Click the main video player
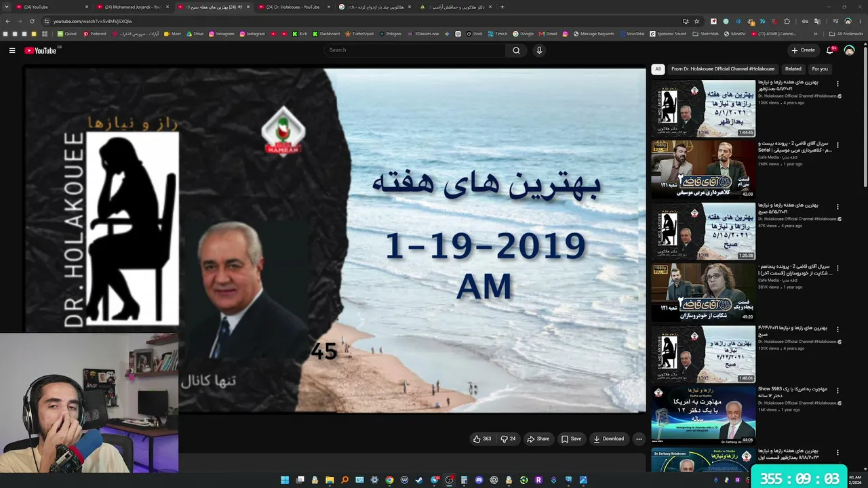This screenshot has width=868, height=488. (x=335, y=239)
